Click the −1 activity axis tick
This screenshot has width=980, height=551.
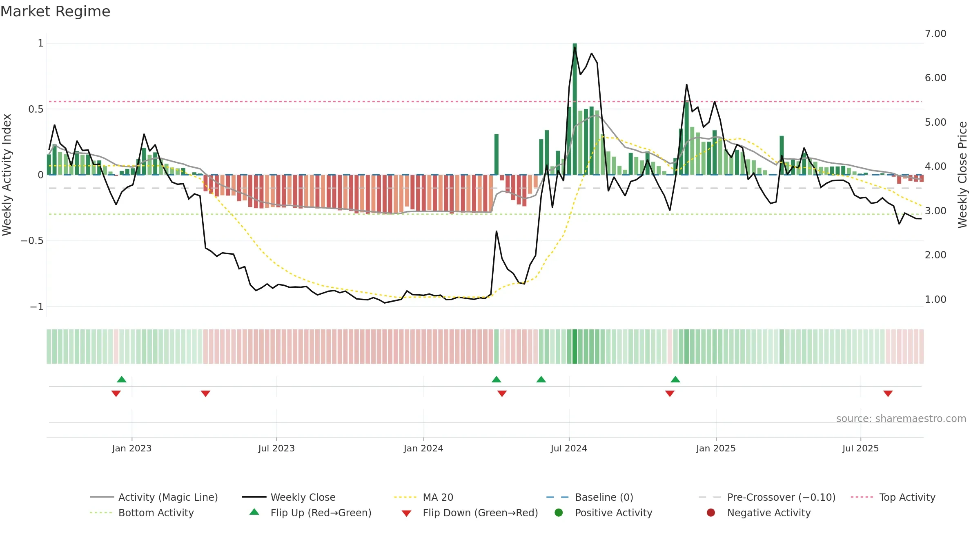[x=36, y=307]
